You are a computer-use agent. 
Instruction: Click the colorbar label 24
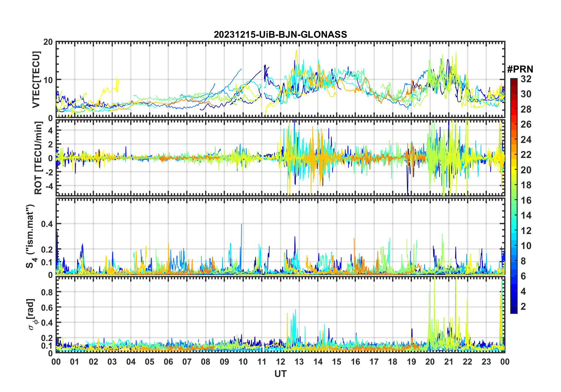526,140
